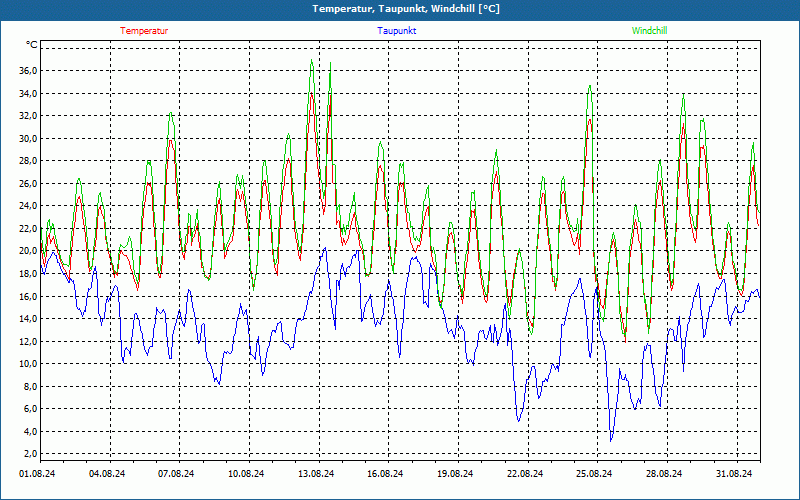Click the Taupunkt legend label

[x=397, y=31]
